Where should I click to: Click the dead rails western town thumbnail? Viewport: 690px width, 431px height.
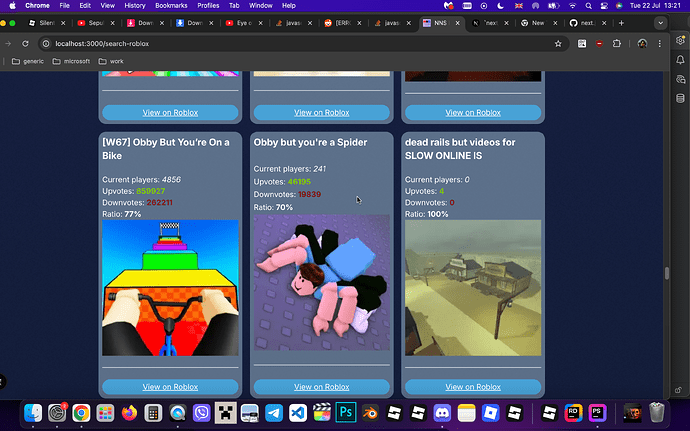pos(473,288)
